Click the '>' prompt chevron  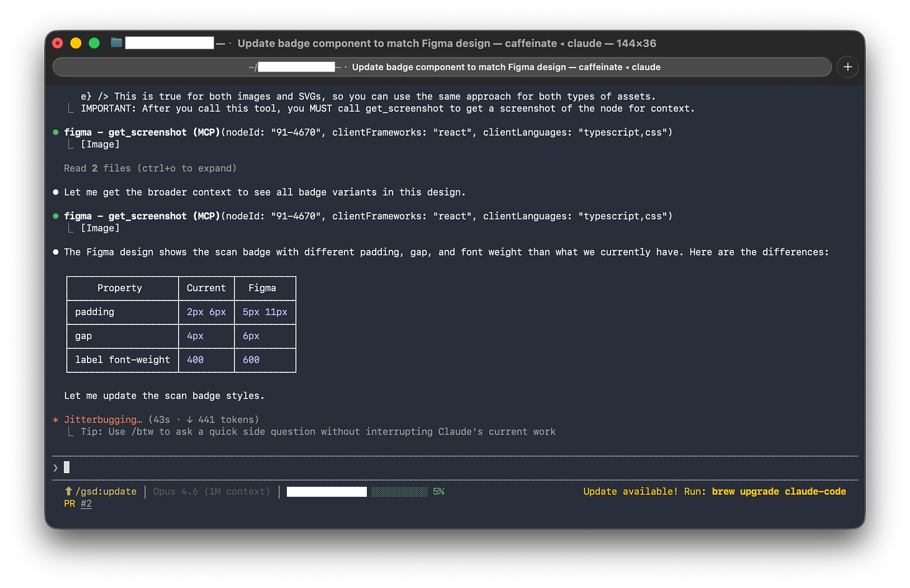[56, 467]
